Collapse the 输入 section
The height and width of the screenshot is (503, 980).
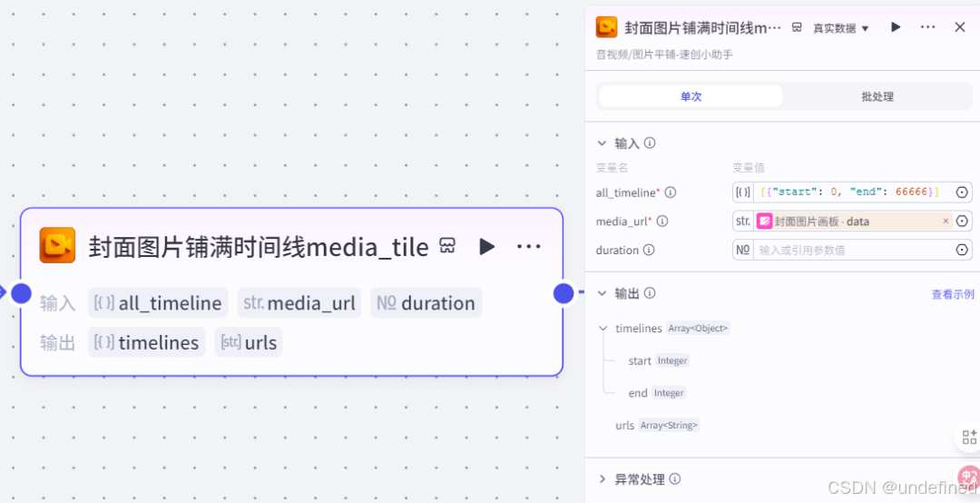click(x=602, y=143)
